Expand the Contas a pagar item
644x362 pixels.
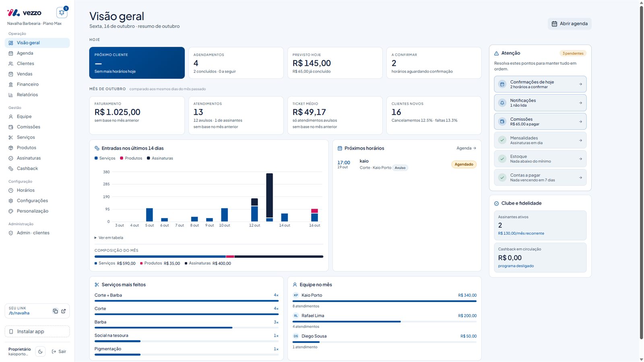point(540,177)
